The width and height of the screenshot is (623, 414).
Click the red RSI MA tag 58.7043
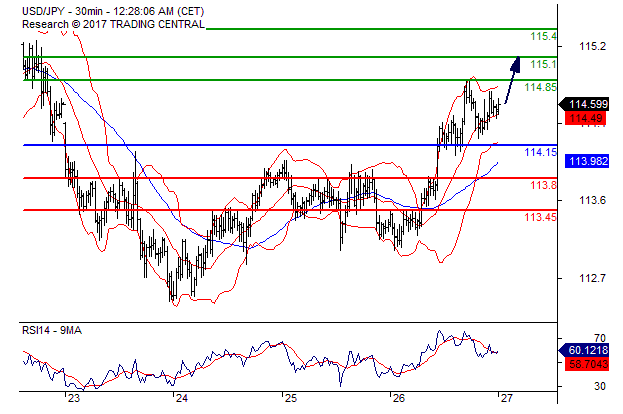tap(587, 364)
